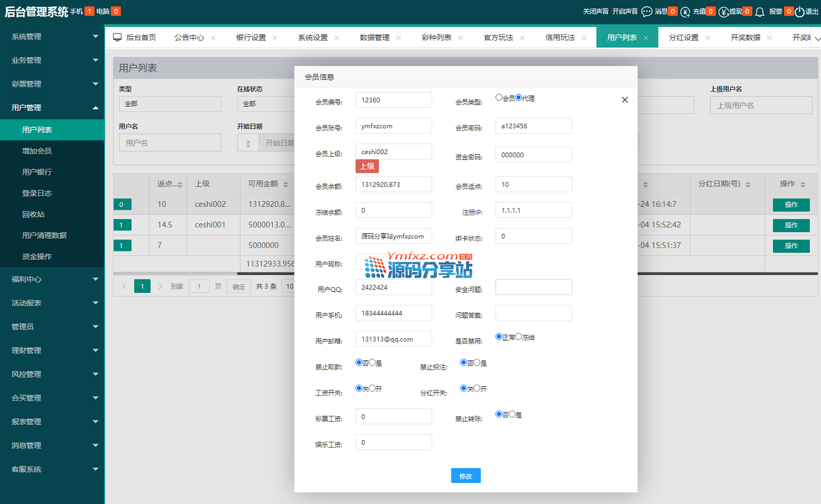The height and width of the screenshot is (504, 821).
Task: Select 冻结 radio for 是否禁用
Action: [x=518, y=337]
